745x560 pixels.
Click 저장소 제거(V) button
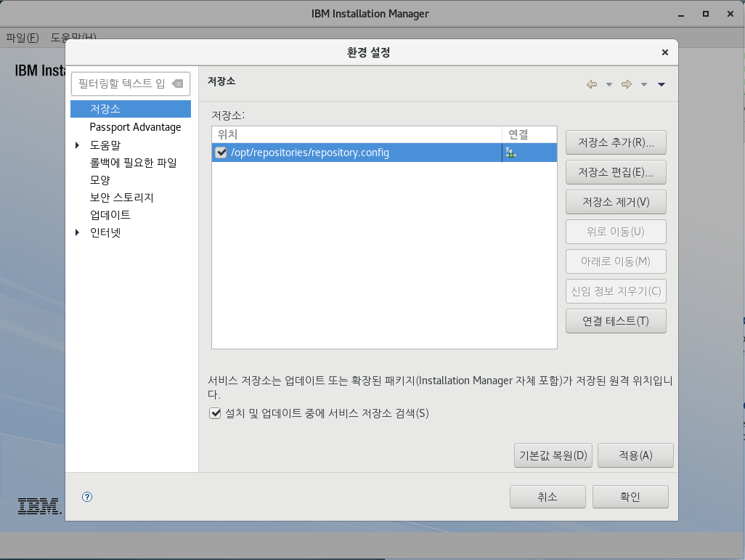[616, 202]
